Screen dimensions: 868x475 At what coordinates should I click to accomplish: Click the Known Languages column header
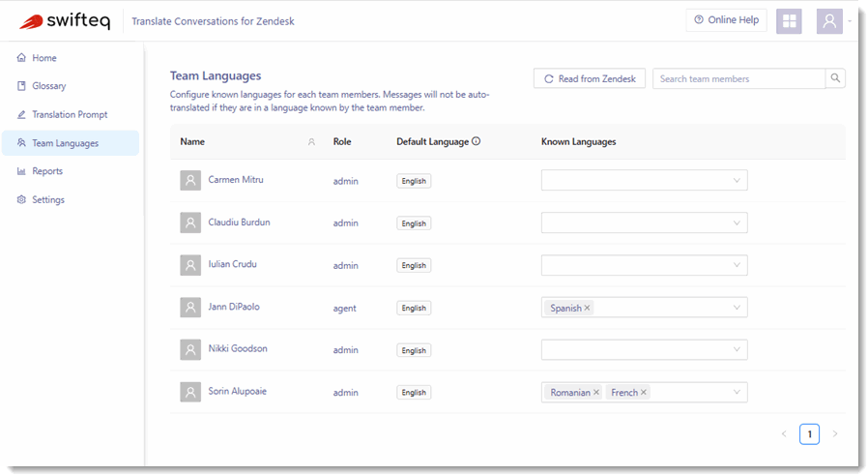tap(578, 142)
